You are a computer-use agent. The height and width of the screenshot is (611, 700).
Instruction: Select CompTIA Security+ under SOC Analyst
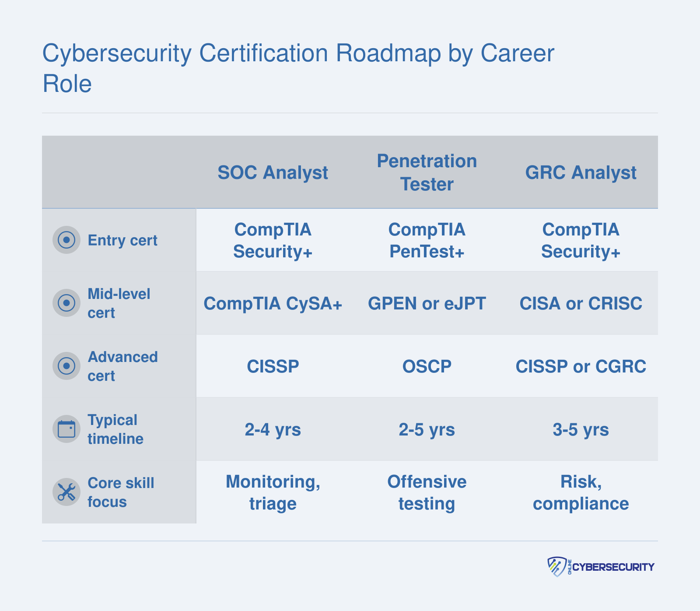pos(273,240)
